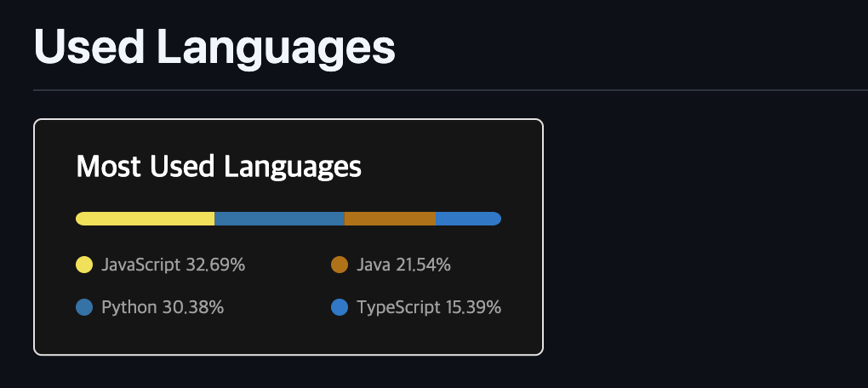Click the divider line under heading
Viewport: 868px width, 388px height.
[451, 89]
